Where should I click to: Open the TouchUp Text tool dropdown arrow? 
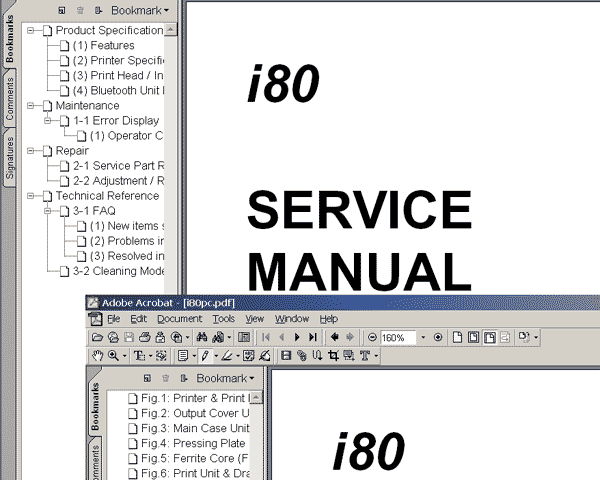(x=376, y=356)
